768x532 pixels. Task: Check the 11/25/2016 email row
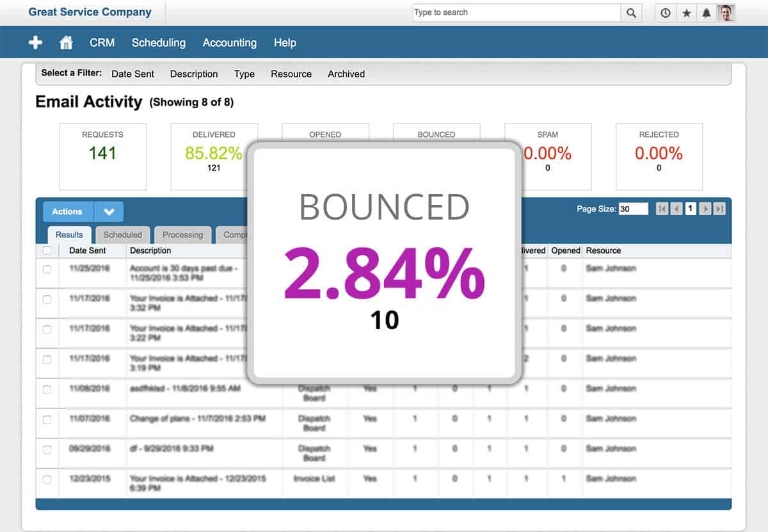click(x=47, y=270)
